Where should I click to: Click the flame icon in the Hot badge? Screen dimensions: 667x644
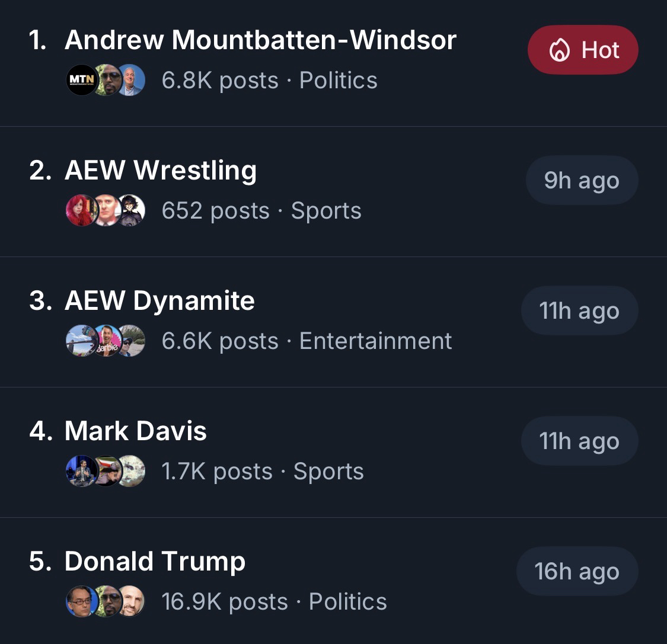(559, 50)
